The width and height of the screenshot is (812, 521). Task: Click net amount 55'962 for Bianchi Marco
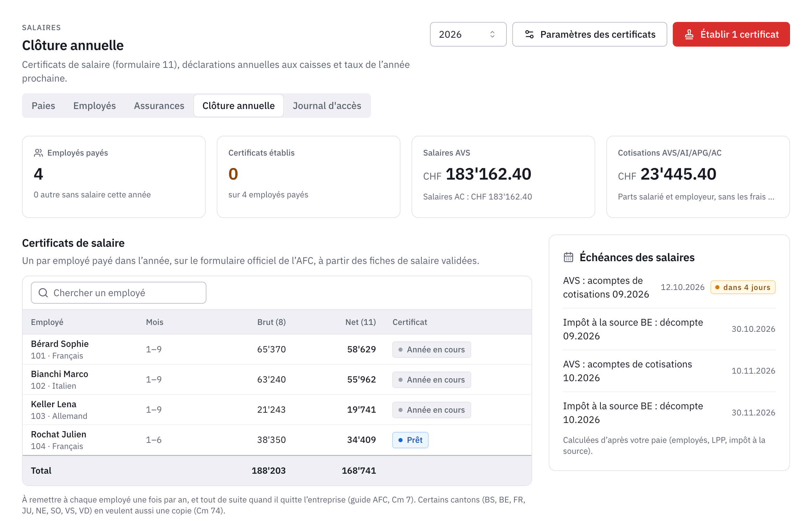[361, 380]
